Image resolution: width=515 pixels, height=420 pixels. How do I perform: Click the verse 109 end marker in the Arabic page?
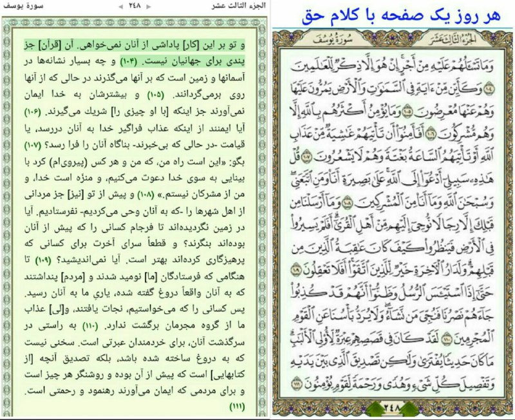295,270
